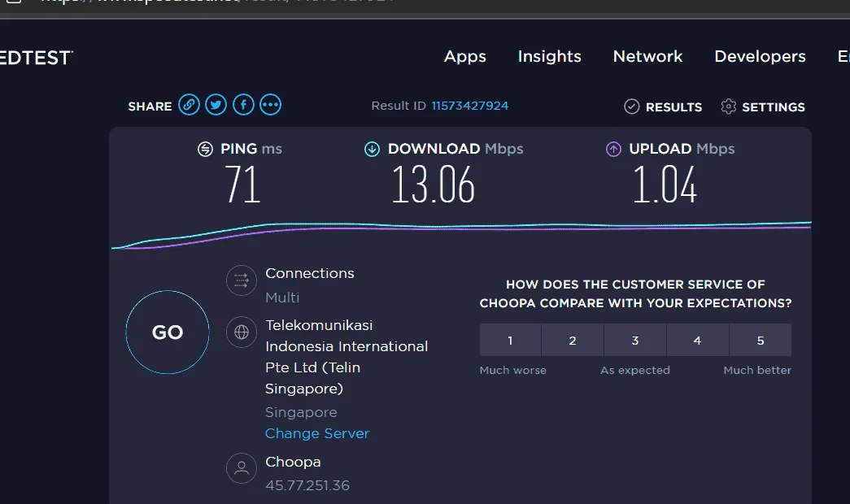
Task: Click the SETTINGS gear icon
Action: (x=729, y=106)
